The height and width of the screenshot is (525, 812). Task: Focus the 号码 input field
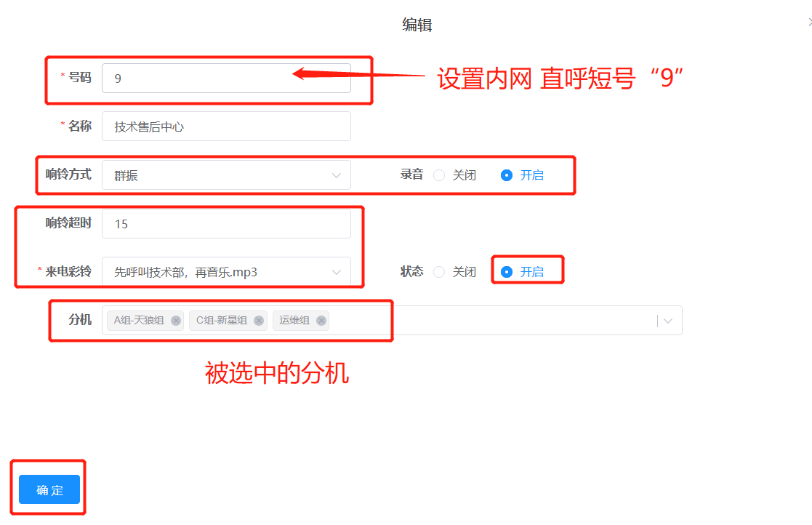(x=226, y=79)
